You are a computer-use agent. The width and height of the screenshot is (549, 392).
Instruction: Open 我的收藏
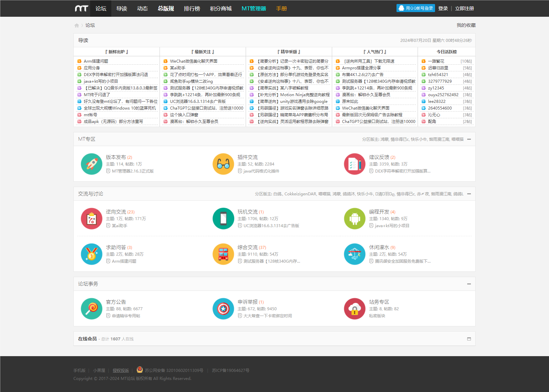click(466, 25)
